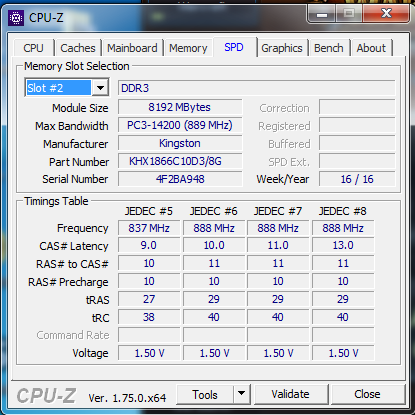Click the Validate button
Image resolution: width=415 pixels, height=415 pixels.
pos(290,394)
